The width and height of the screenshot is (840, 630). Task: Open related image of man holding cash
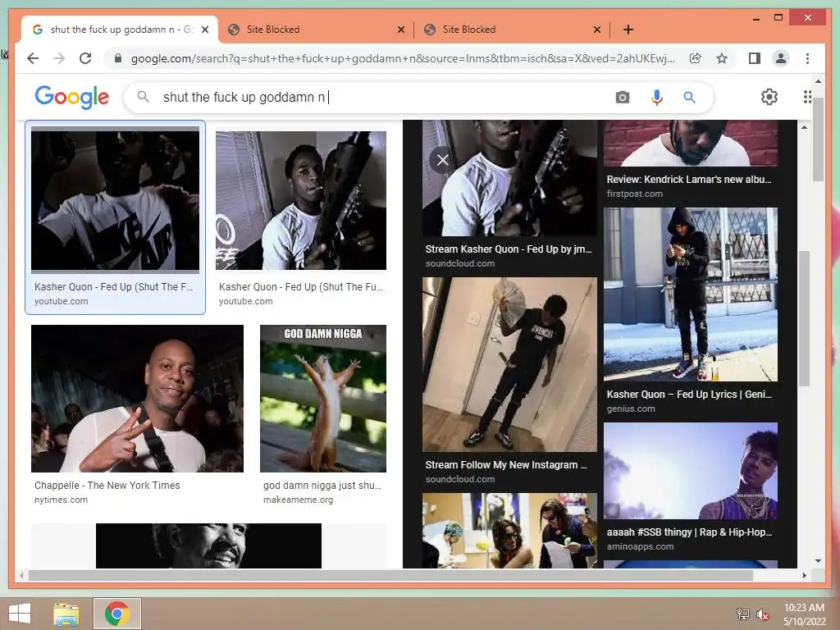click(509, 364)
